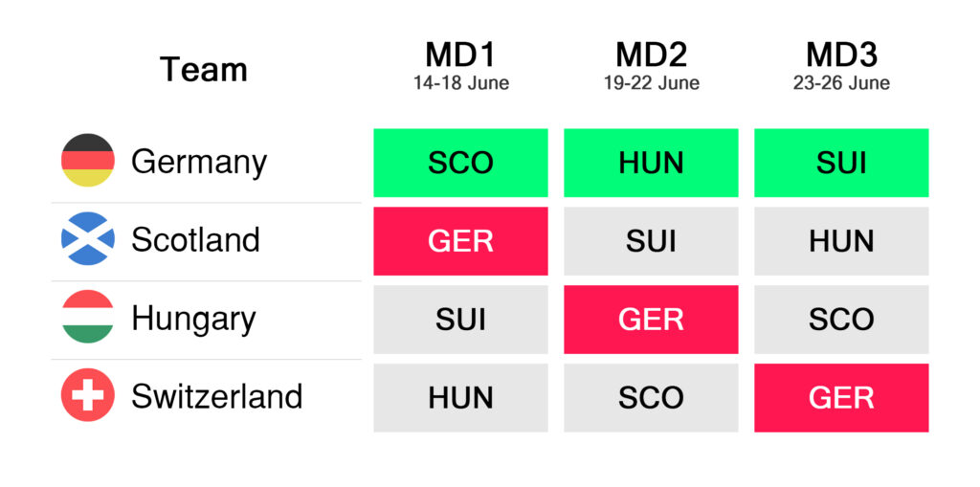Click the Scotland team name
Image resolution: width=980 pixels, height=487 pixels.
[195, 239]
